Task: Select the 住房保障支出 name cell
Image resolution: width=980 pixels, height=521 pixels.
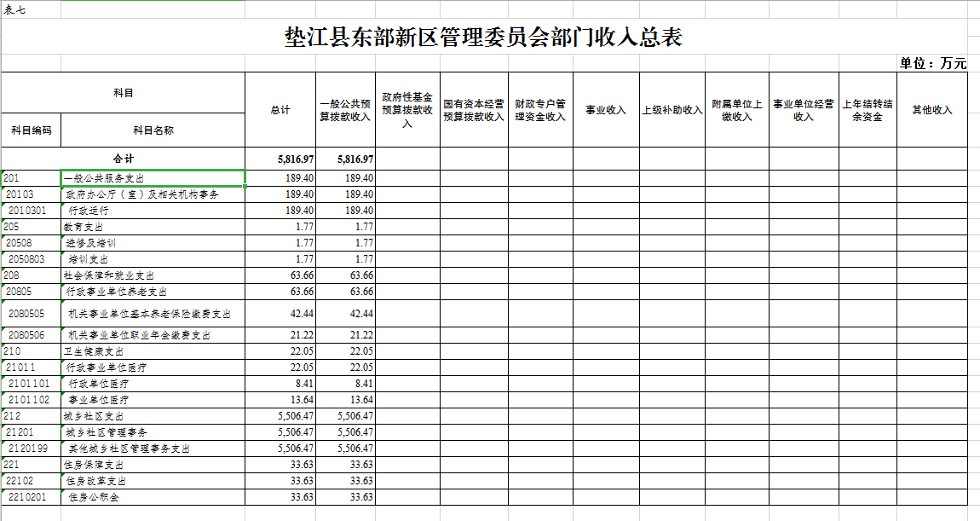Action: [x=153, y=466]
